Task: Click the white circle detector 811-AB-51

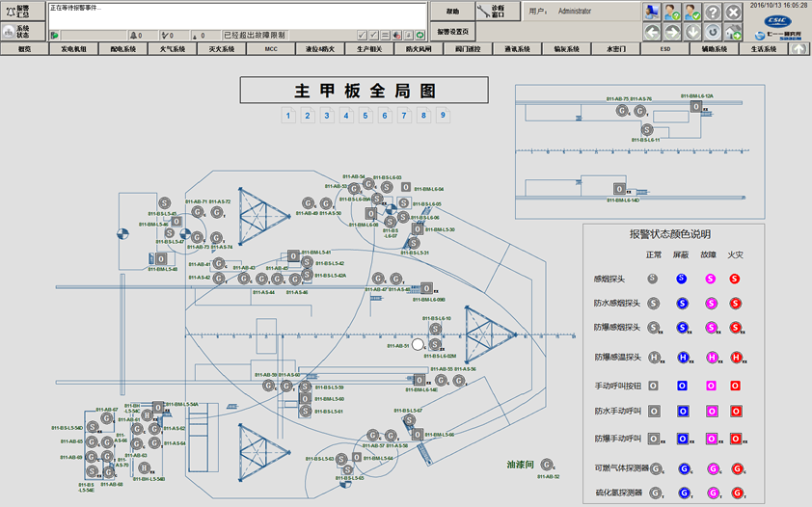Action: pyautogui.click(x=419, y=344)
